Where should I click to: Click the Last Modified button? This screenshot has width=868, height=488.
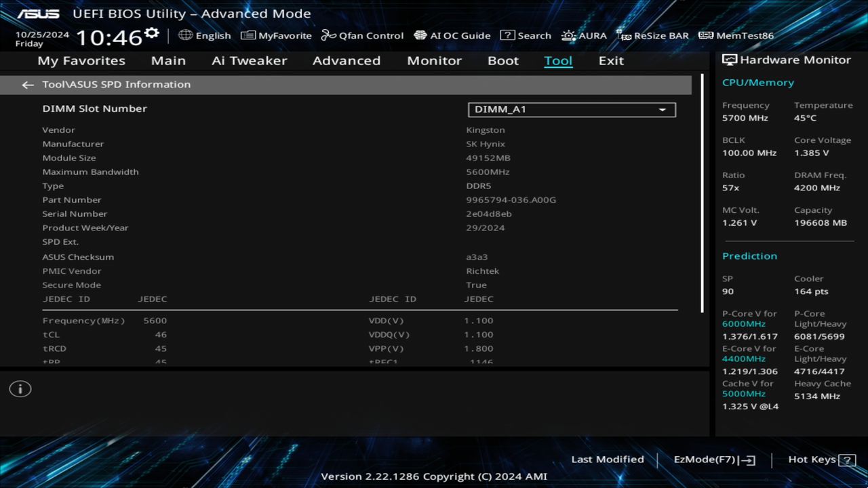point(607,459)
